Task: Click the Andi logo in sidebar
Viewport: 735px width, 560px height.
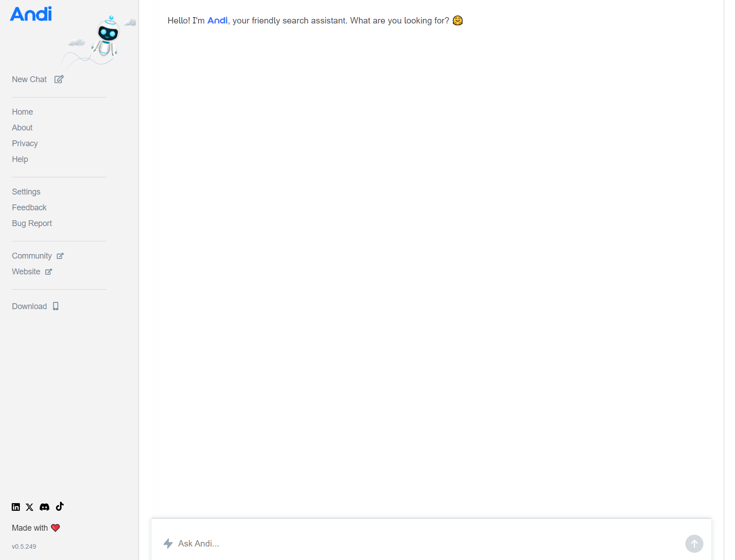Action: (x=31, y=14)
